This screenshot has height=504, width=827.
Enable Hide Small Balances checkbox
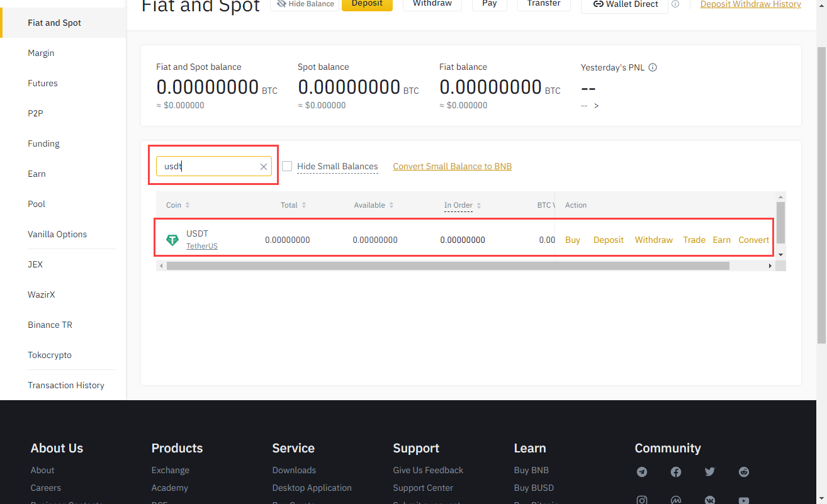(x=287, y=166)
